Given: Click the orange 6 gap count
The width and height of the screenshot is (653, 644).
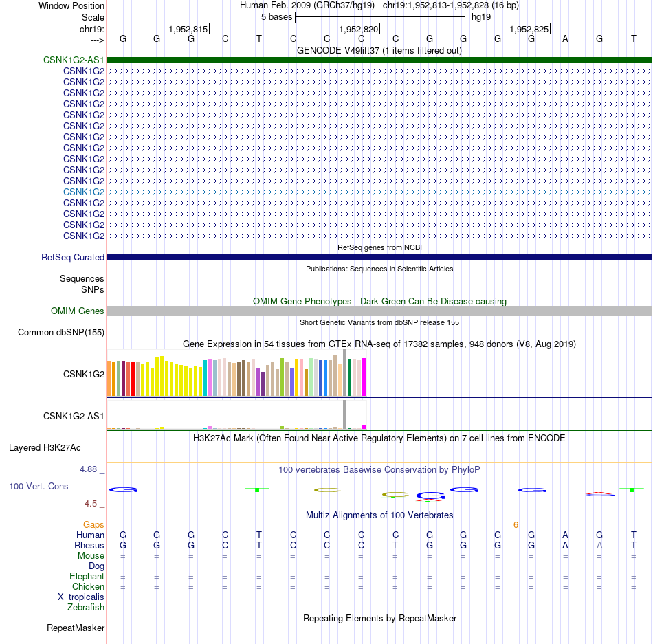Looking at the screenshot, I should click(x=516, y=525).
